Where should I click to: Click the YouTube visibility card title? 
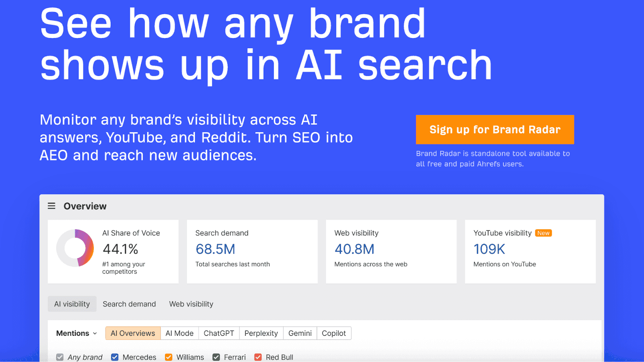(x=502, y=233)
